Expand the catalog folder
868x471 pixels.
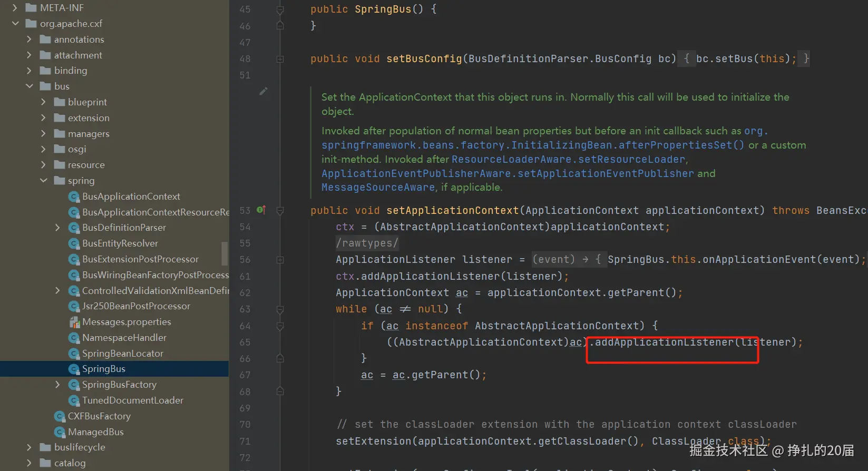pos(29,463)
